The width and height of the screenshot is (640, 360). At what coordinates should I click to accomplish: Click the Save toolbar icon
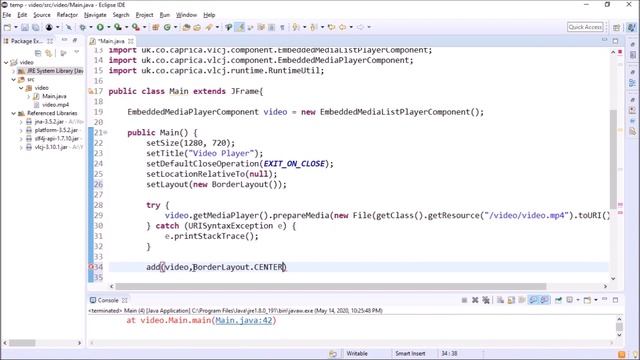pyautogui.click(x=25, y=27)
